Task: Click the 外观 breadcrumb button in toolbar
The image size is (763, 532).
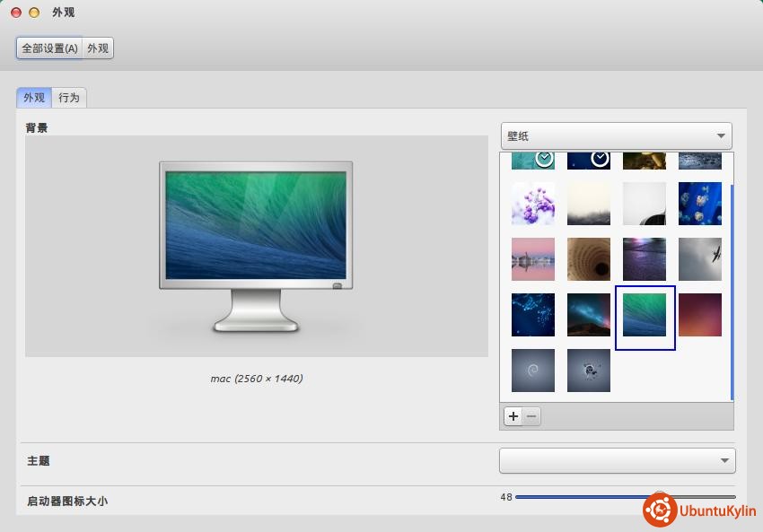Action: 98,48
